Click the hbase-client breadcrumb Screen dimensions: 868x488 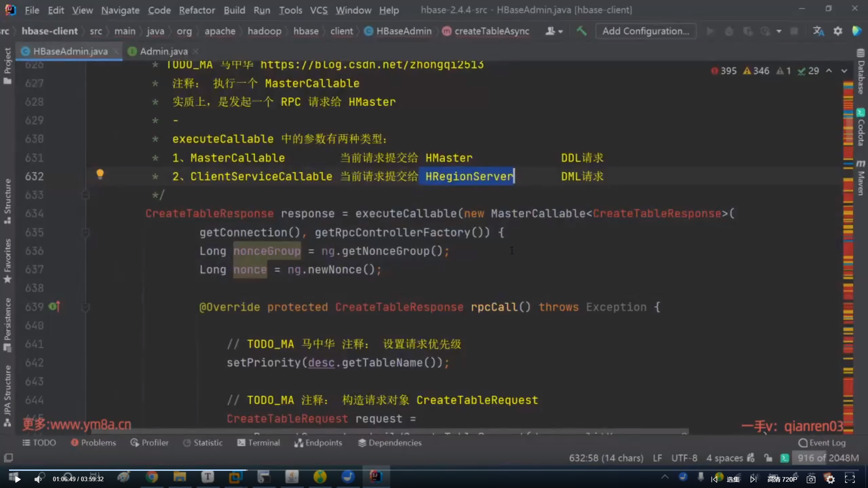[x=50, y=31]
